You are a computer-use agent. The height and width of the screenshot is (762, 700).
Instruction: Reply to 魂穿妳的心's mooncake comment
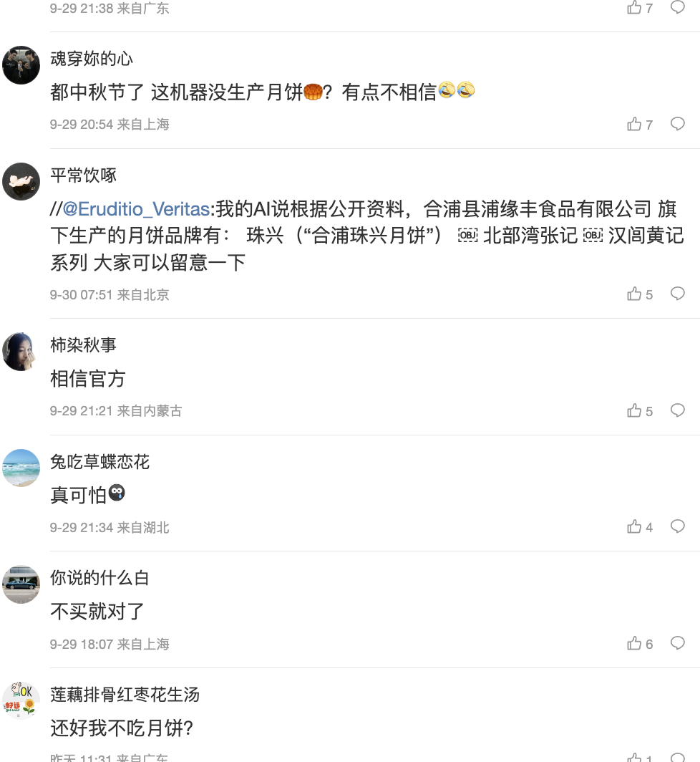point(677,125)
